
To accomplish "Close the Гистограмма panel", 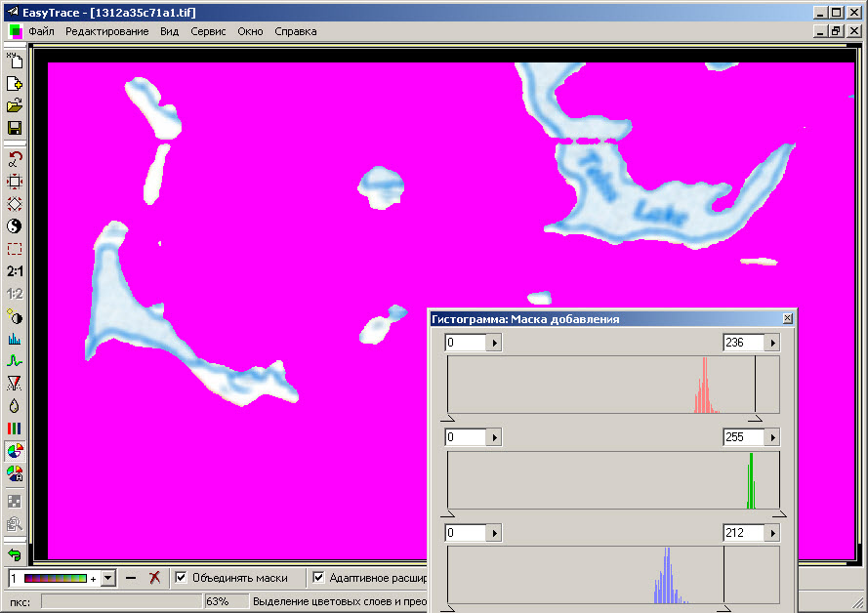I will (x=787, y=319).
